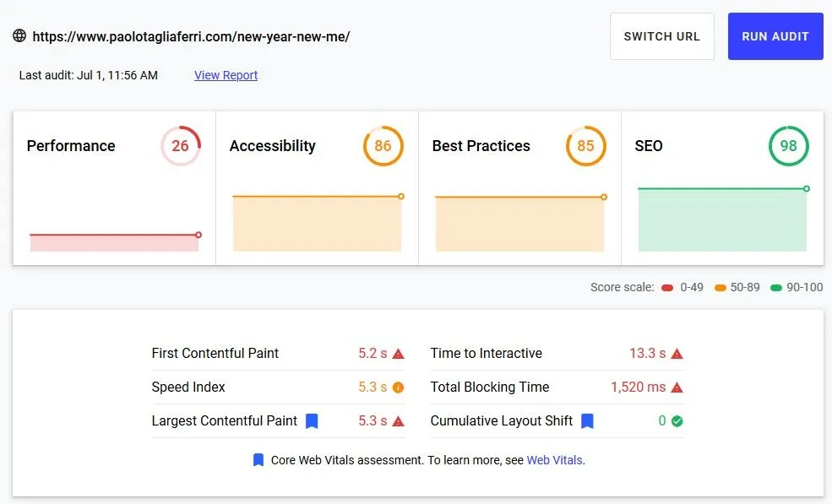The width and height of the screenshot is (832, 504).
Task: Select the Accessibility history chart
Action: pyautogui.click(x=318, y=223)
